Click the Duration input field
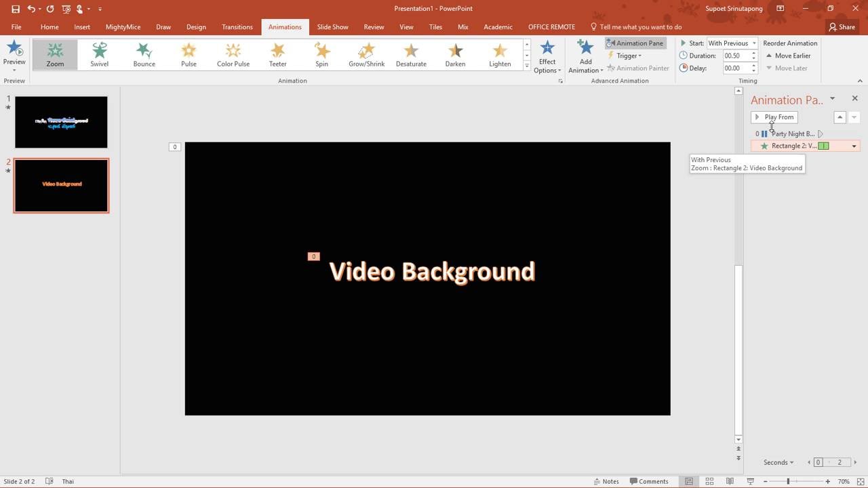The height and width of the screenshot is (488, 868). (x=736, y=56)
